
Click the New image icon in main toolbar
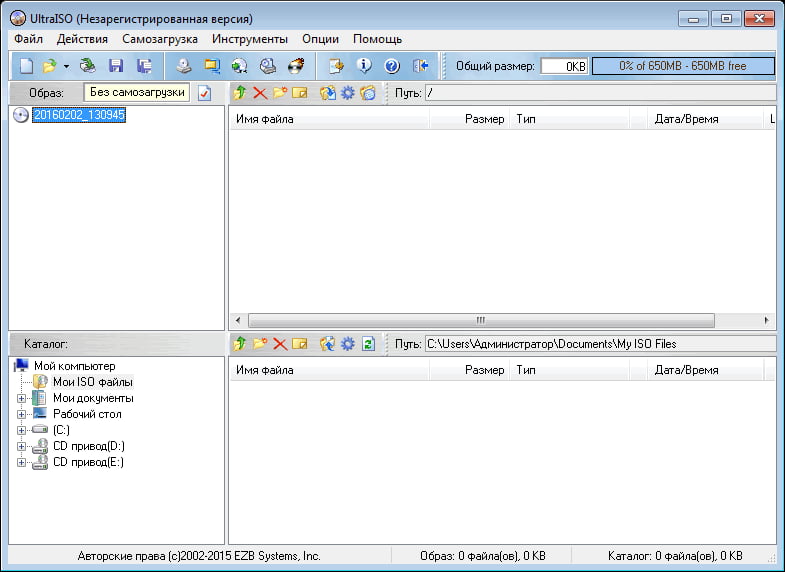click(x=27, y=66)
